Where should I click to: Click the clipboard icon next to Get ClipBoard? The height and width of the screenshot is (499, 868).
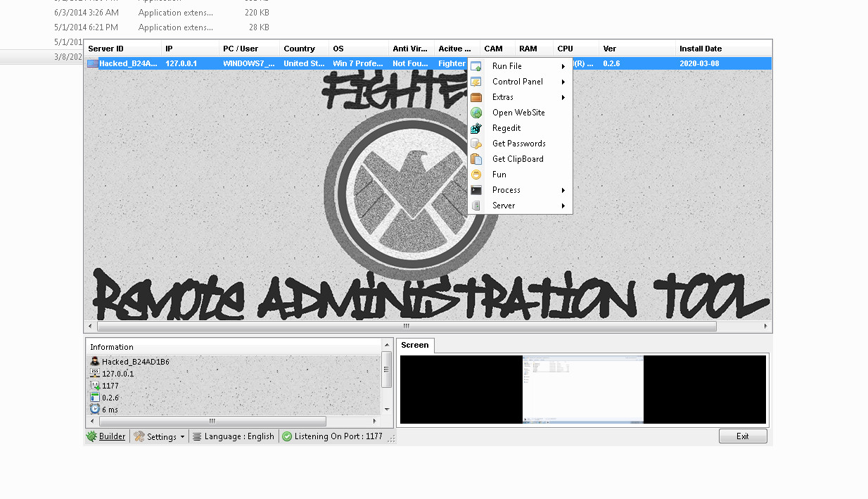[x=476, y=159]
